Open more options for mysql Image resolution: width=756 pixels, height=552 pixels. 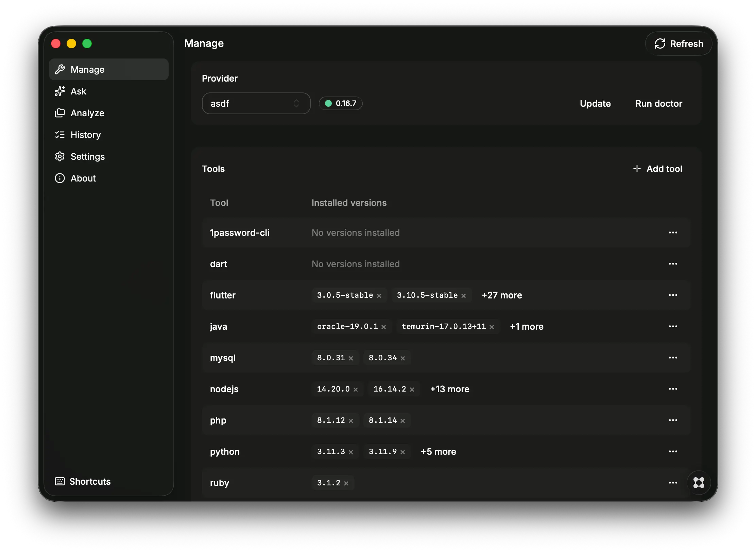(673, 358)
